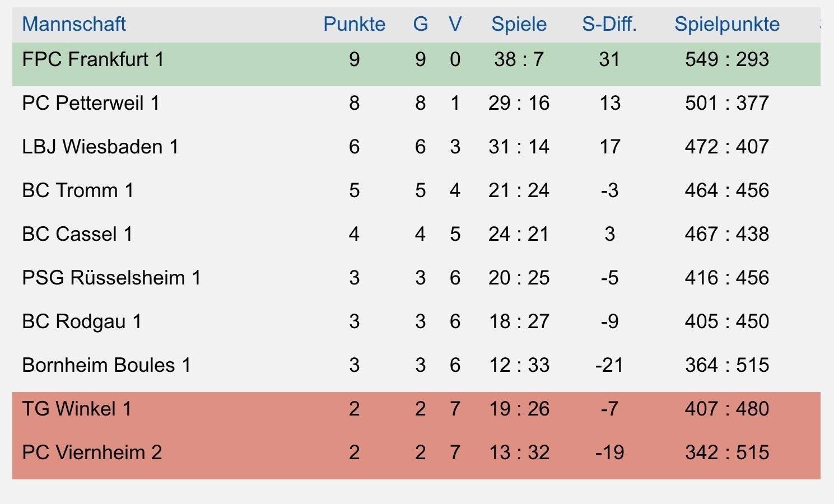Select the PC Petterweil 1 team name

pos(91,103)
